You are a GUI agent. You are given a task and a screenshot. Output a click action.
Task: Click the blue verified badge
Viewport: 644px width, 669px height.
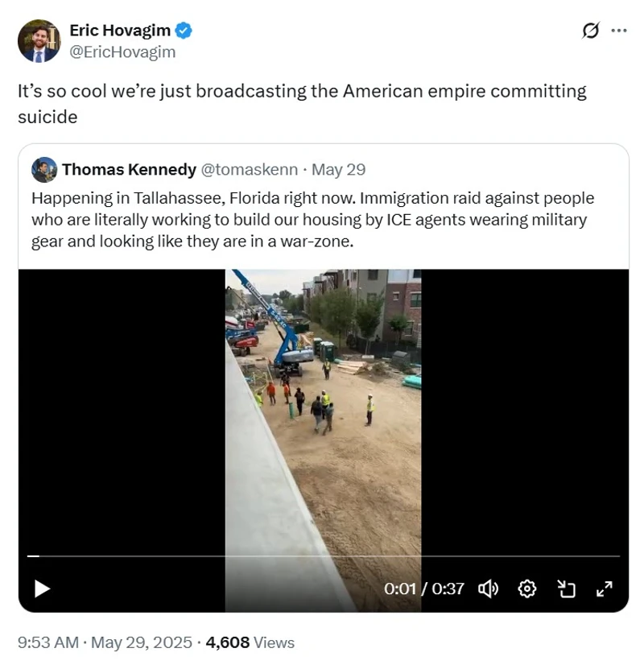[184, 31]
